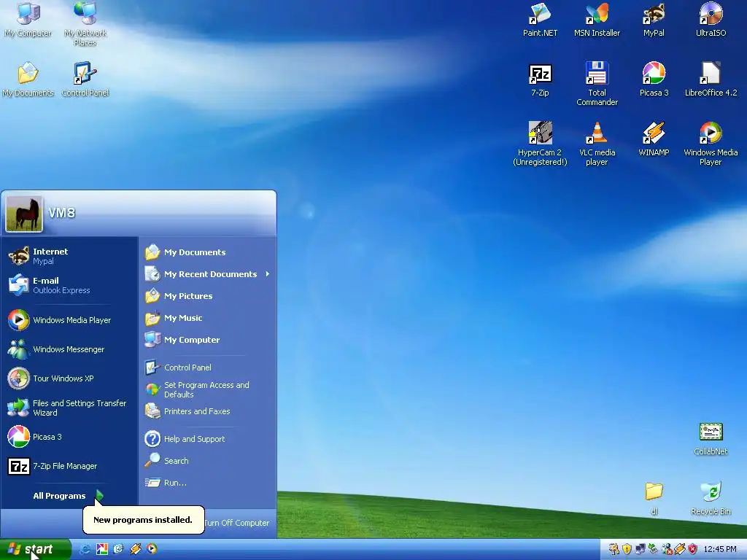
Task: Open My Music in Start menu
Action: coord(208,318)
